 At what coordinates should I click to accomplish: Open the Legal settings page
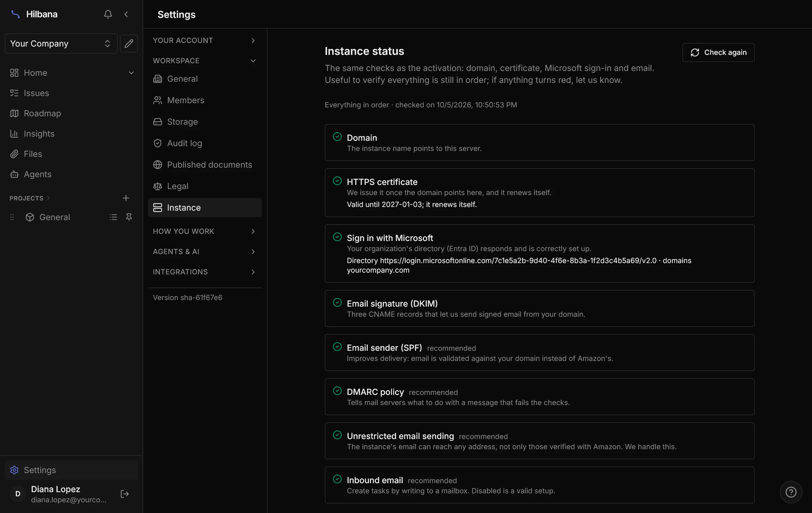[205, 186]
